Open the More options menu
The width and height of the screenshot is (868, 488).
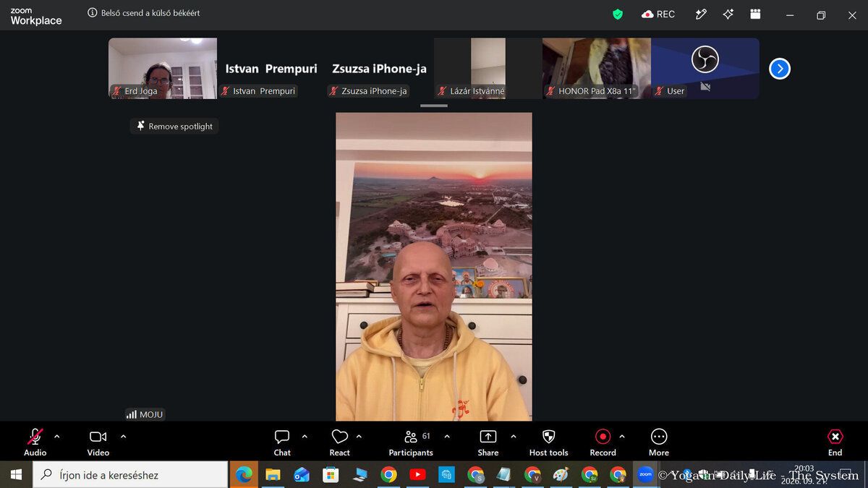[658, 442]
